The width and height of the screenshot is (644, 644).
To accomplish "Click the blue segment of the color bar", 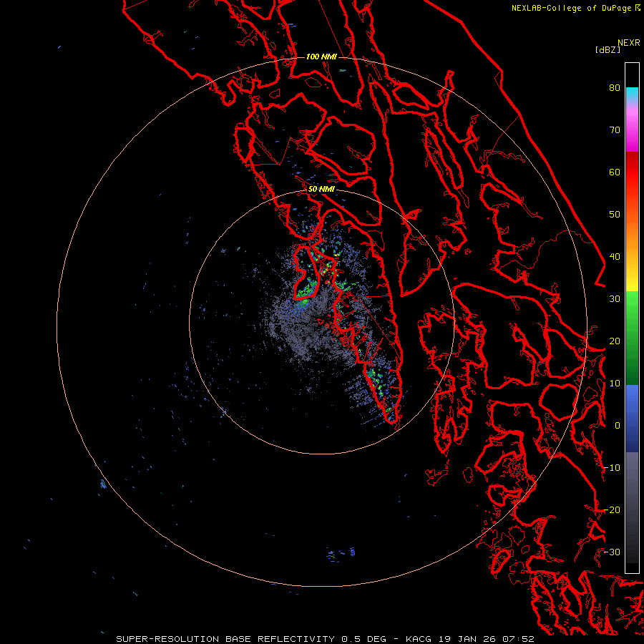I will pos(632,418).
